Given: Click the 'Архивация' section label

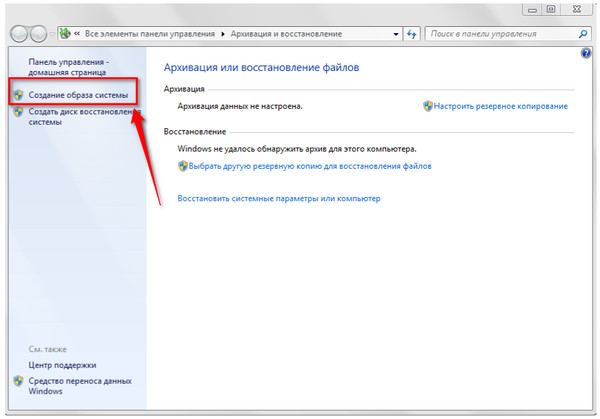Looking at the screenshot, I should click(x=184, y=89).
